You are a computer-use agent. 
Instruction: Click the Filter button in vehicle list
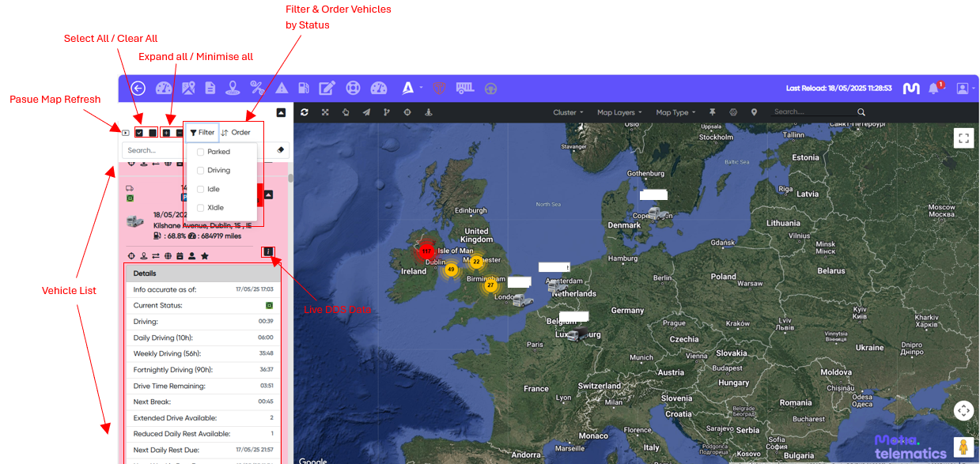(202, 133)
